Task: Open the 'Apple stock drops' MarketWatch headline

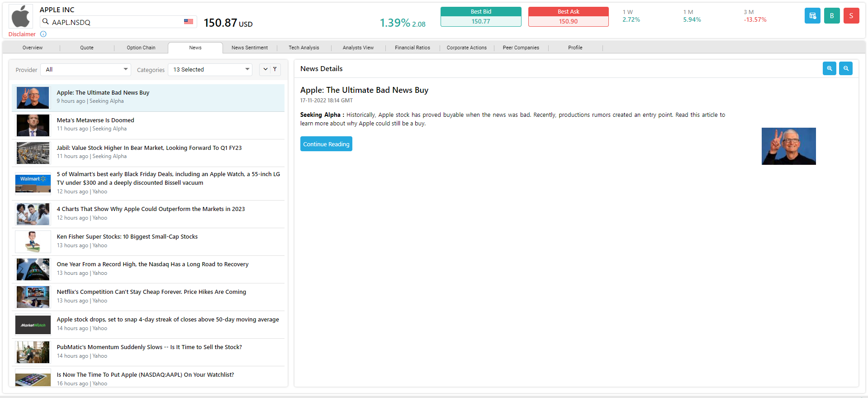Action: pos(168,319)
